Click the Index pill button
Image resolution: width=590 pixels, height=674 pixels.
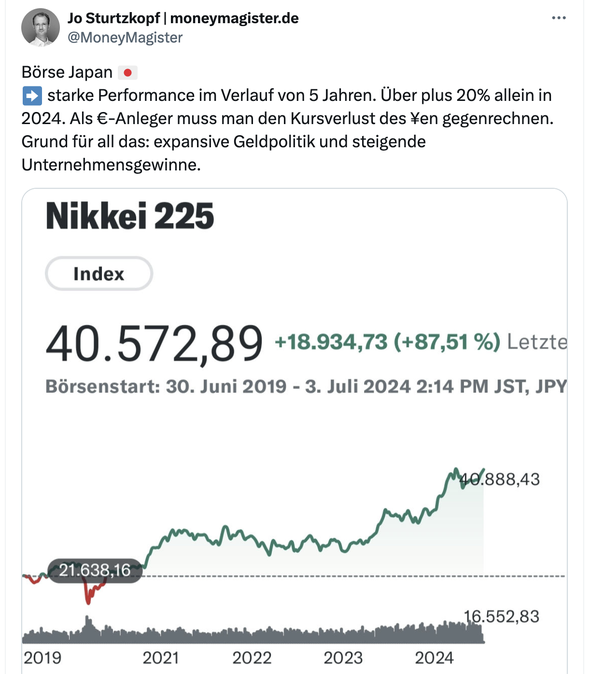pos(99,274)
